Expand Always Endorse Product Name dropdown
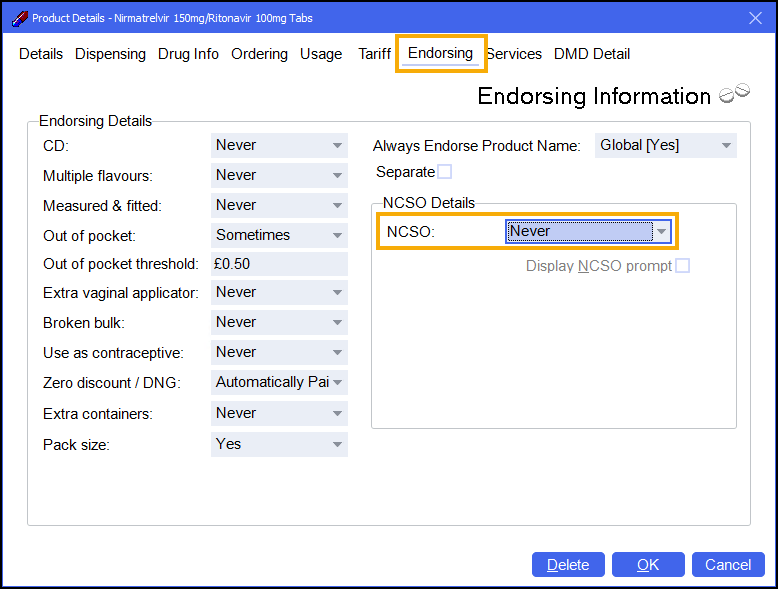778x589 pixels. [666, 145]
